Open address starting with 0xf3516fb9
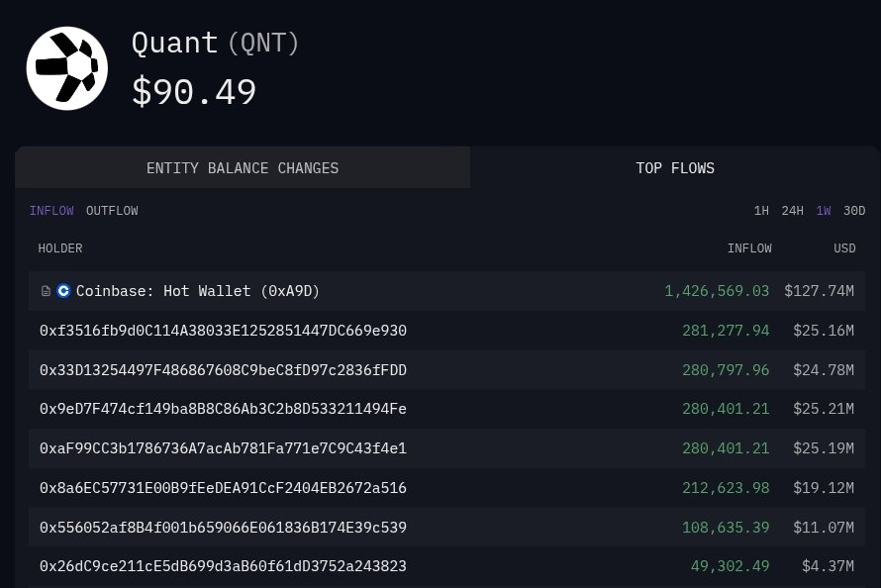This screenshot has width=881, height=588. 223,331
